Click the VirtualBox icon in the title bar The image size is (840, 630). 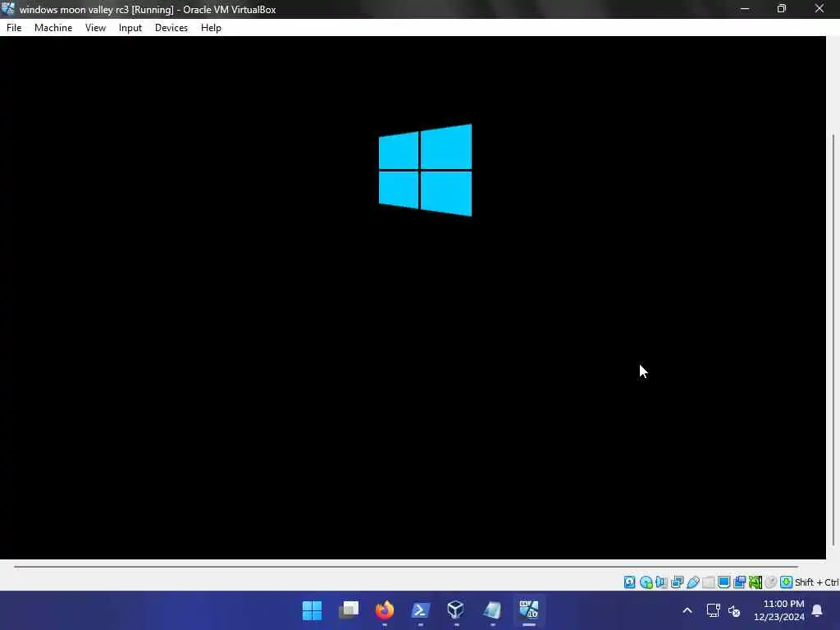tap(7, 8)
